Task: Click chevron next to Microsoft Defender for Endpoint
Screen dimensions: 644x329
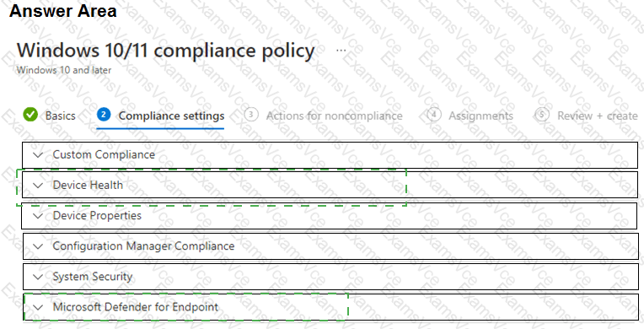Action: coord(38,307)
